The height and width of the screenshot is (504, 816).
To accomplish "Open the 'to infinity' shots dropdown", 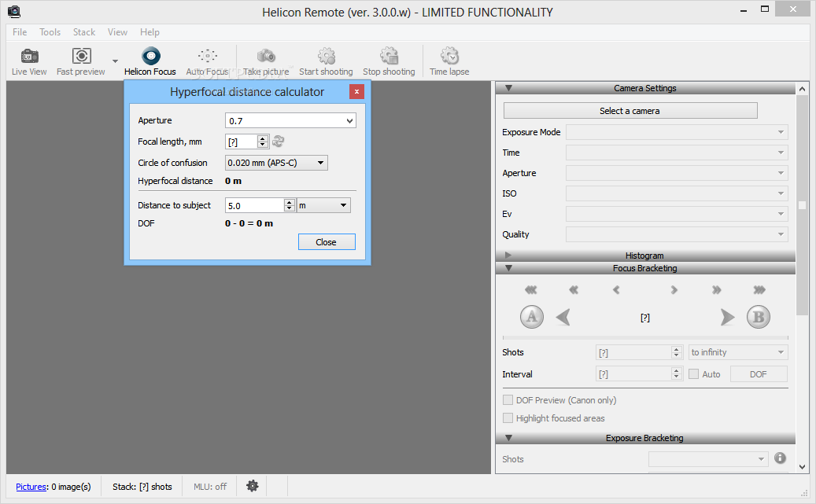I will point(738,352).
